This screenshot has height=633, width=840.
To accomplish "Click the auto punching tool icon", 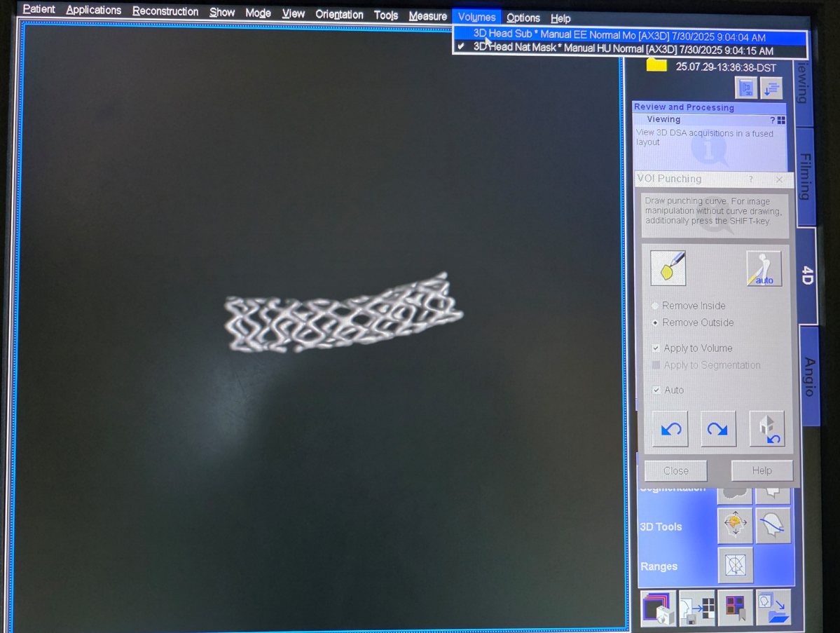I will tap(763, 268).
